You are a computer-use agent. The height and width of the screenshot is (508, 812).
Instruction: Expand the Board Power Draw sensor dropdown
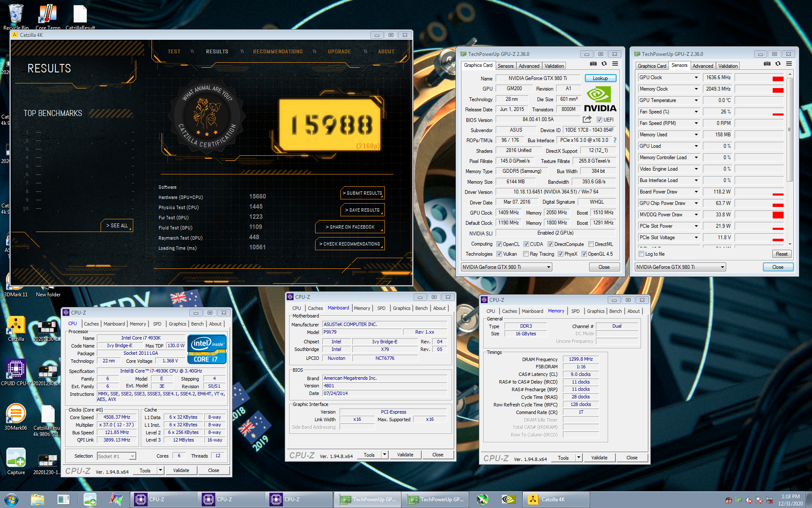tap(696, 192)
